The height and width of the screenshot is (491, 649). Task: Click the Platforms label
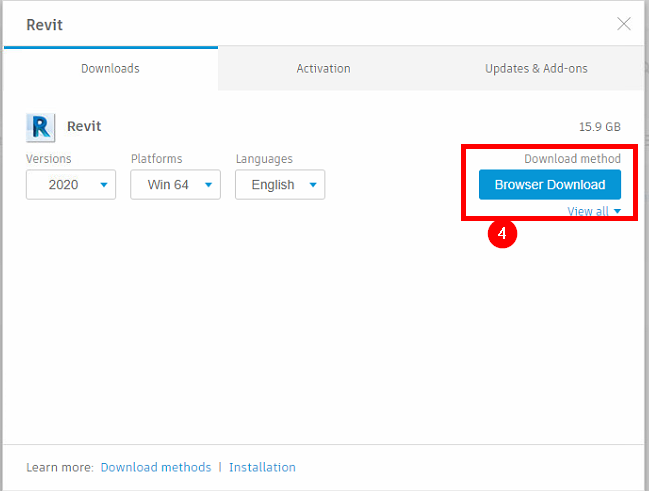coord(156,159)
